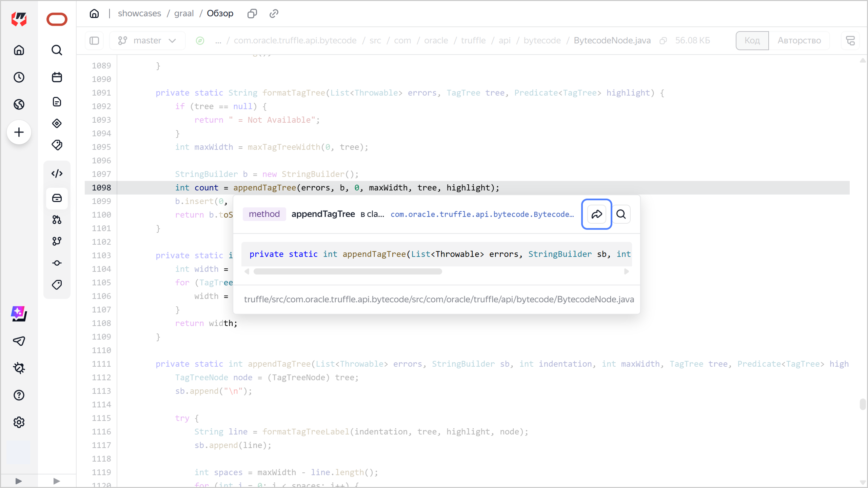Switch to the Авторство view
This screenshot has width=868, height=488.
click(799, 41)
